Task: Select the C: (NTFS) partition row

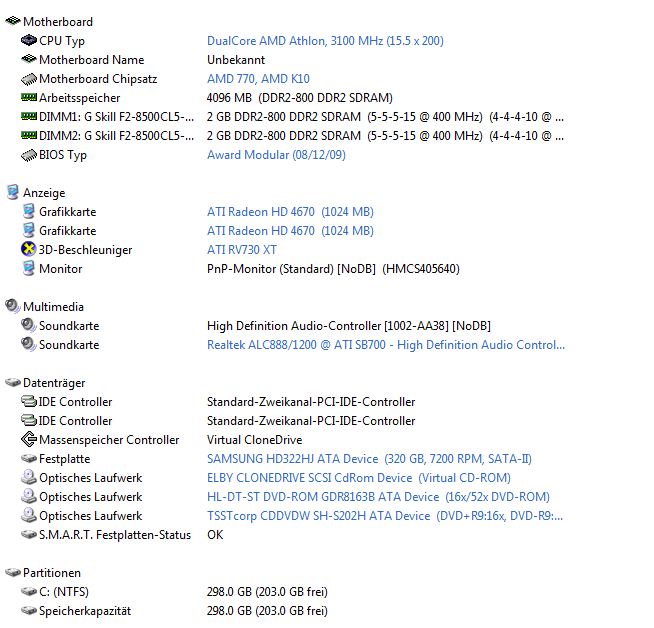Action: [x=174, y=592]
